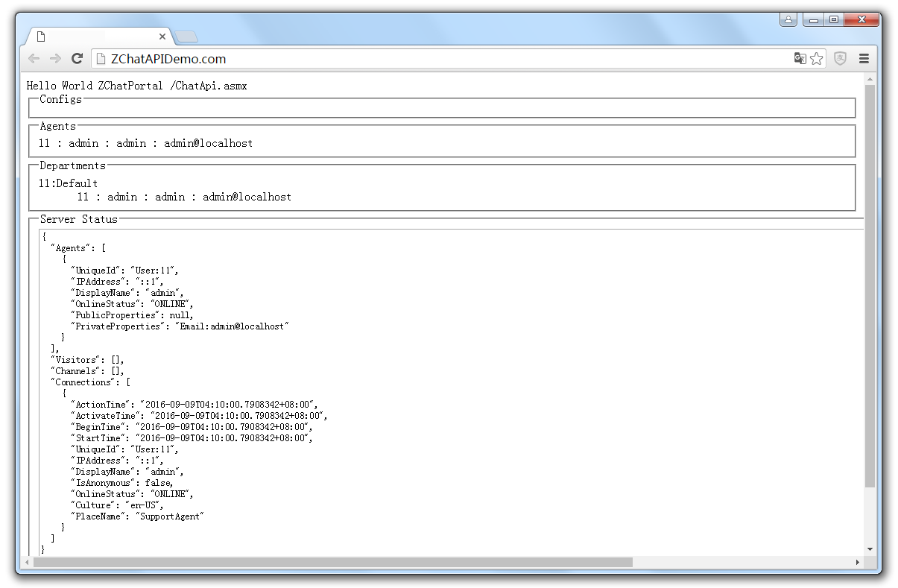Click the '"StartTime"' JSON line
This screenshot has height=588, width=898.
pyautogui.click(x=192, y=438)
